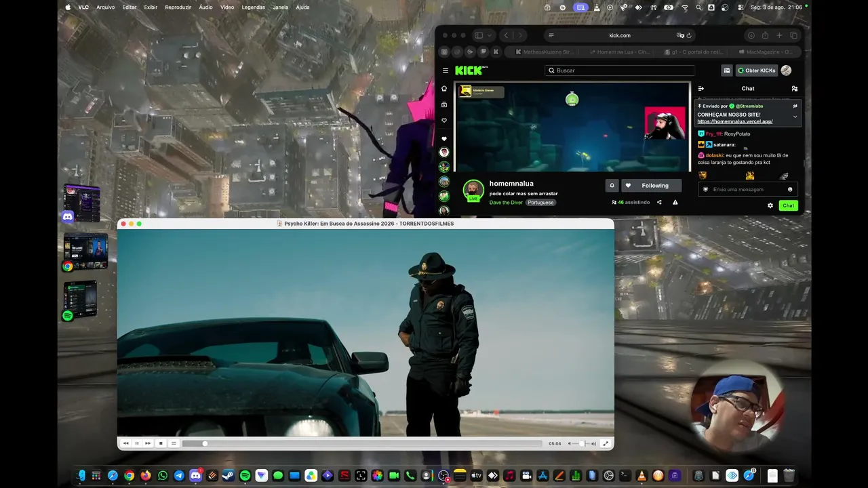Click the 'Obter KICKs' button

757,70
